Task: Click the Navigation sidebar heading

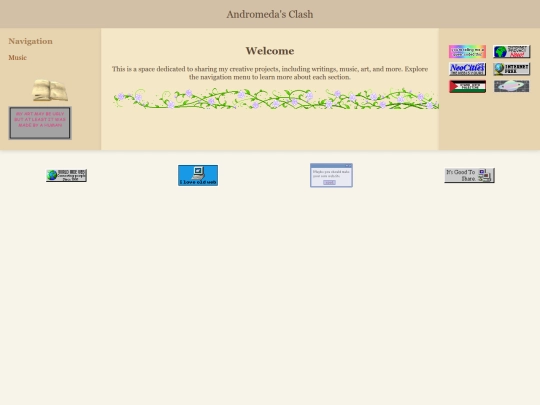Action: click(31, 41)
